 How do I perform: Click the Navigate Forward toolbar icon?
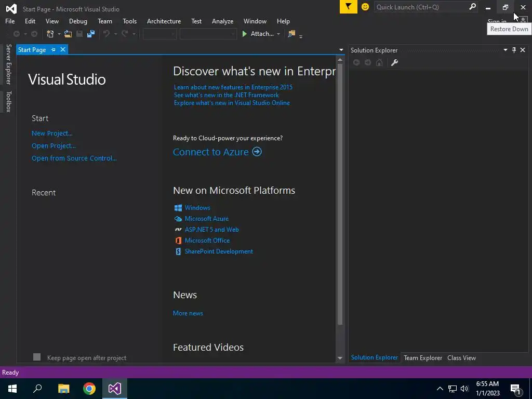pyautogui.click(x=34, y=34)
